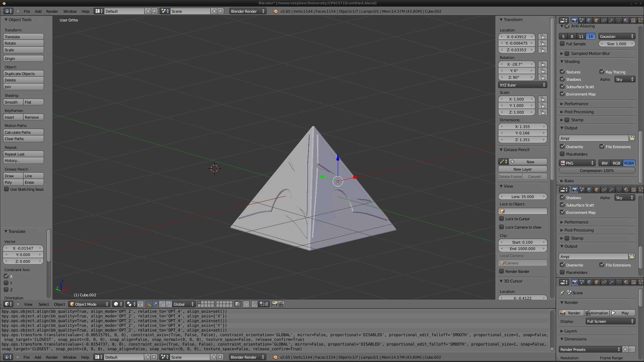Click the New Layer grease pencil button

tap(523, 169)
